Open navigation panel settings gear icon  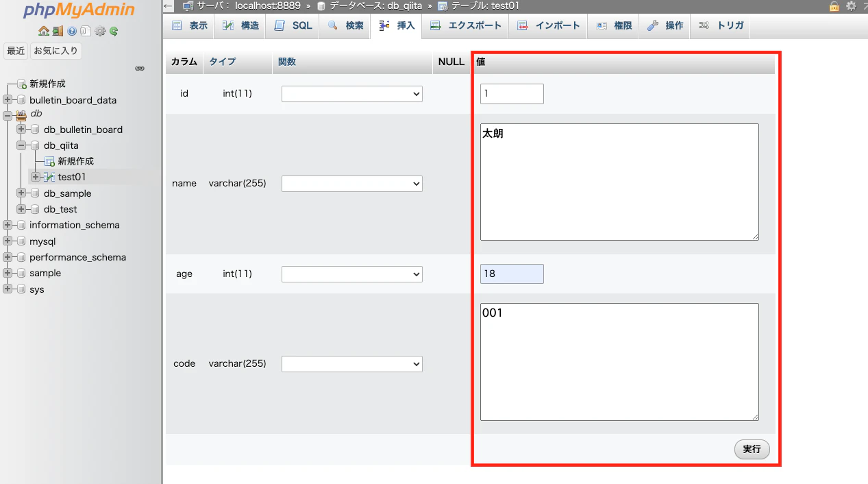coord(99,32)
